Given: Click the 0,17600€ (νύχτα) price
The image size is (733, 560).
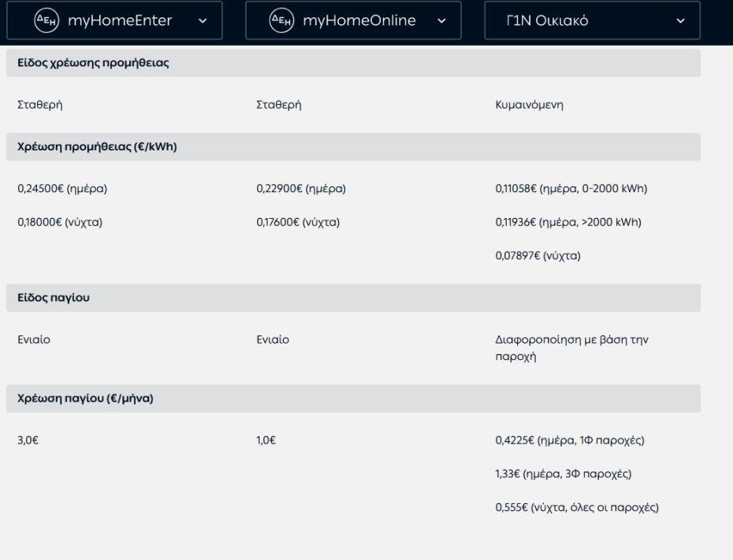Looking at the screenshot, I should click(x=298, y=222).
